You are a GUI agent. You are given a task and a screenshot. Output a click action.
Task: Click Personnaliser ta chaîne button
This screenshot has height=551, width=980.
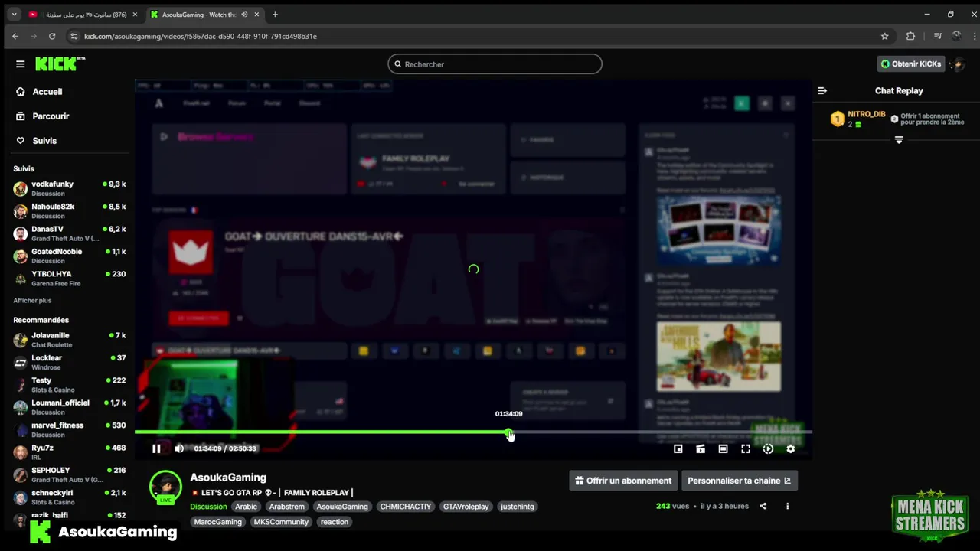739,481
